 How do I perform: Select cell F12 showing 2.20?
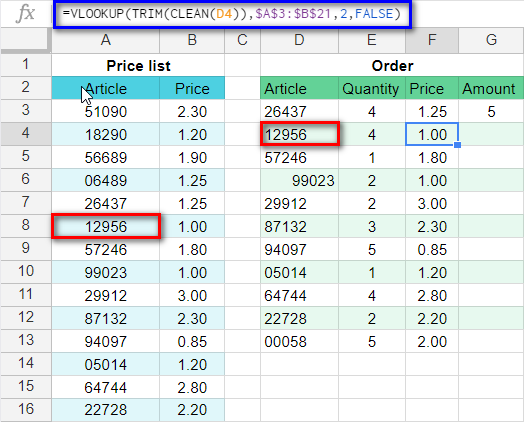[x=432, y=318]
